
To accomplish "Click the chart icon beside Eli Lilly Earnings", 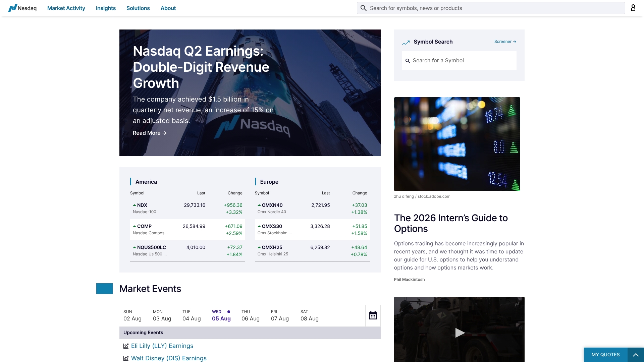I will [126, 346].
